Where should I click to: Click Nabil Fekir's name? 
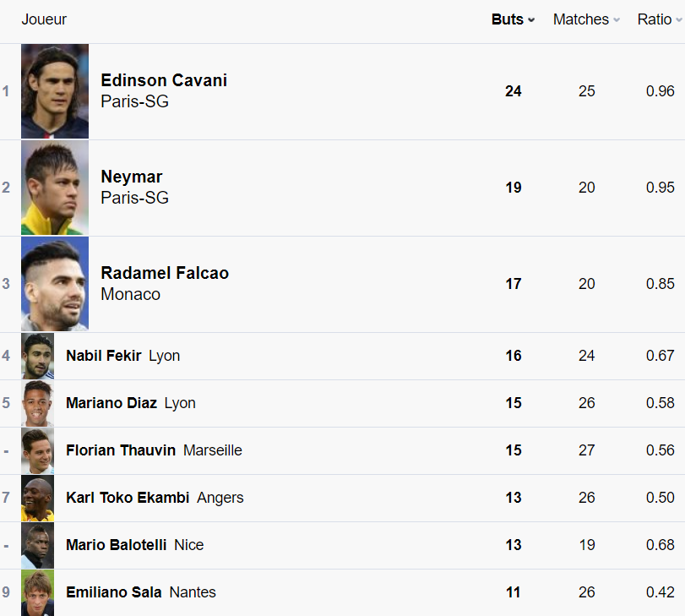coord(104,356)
